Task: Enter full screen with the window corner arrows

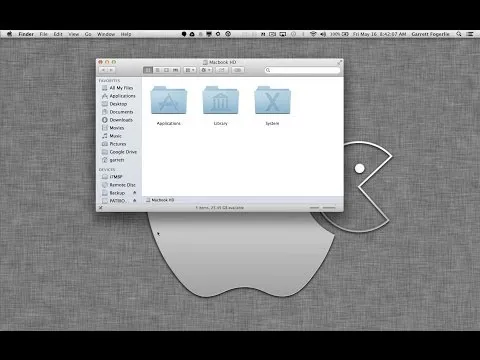Action: click(x=339, y=62)
